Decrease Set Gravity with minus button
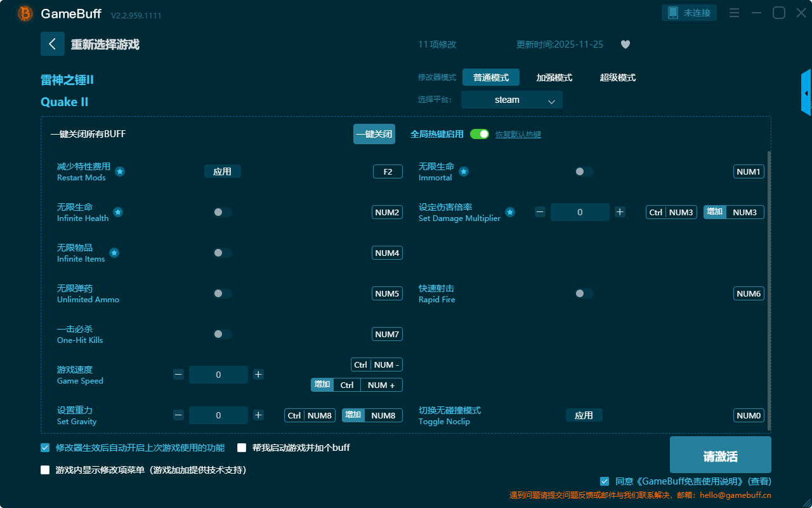812x508 pixels. coord(178,415)
